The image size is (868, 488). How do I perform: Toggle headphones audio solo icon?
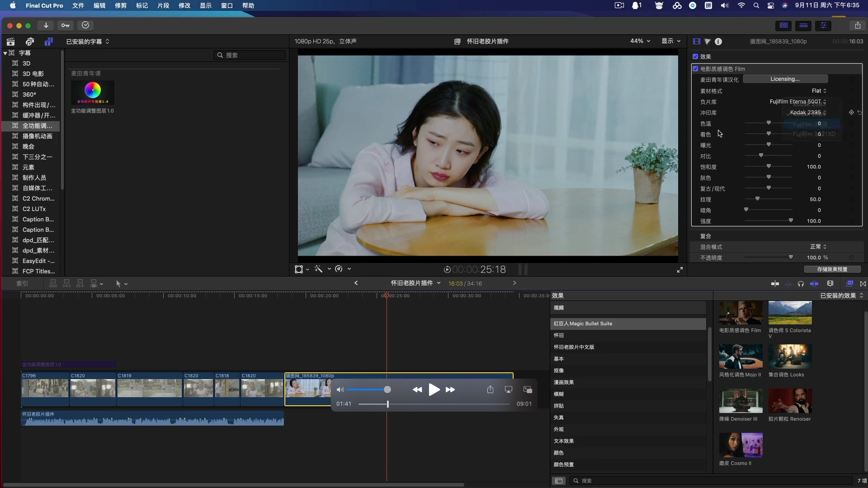click(801, 284)
